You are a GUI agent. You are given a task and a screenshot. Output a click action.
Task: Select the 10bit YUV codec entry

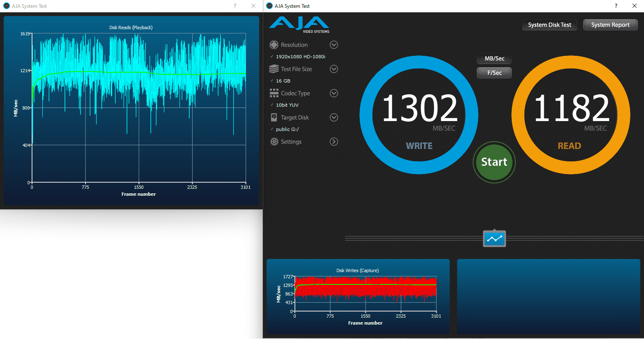tap(287, 105)
